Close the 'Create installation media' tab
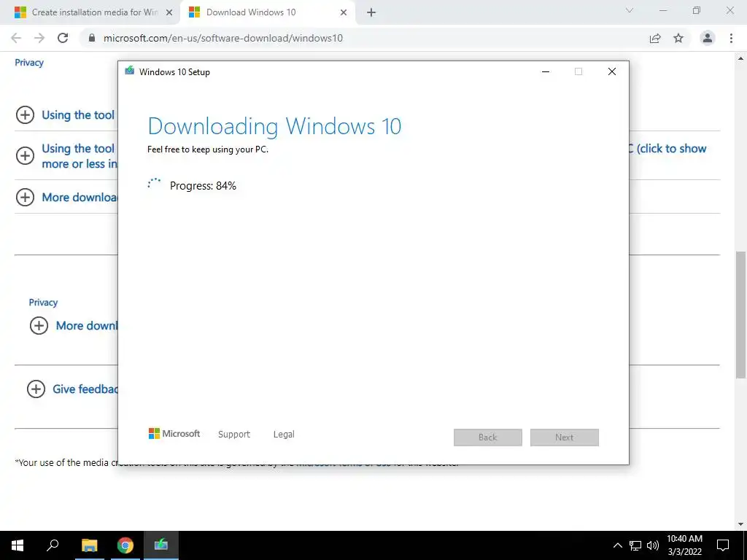This screenshot has width=747, height=560. [169, 13]
